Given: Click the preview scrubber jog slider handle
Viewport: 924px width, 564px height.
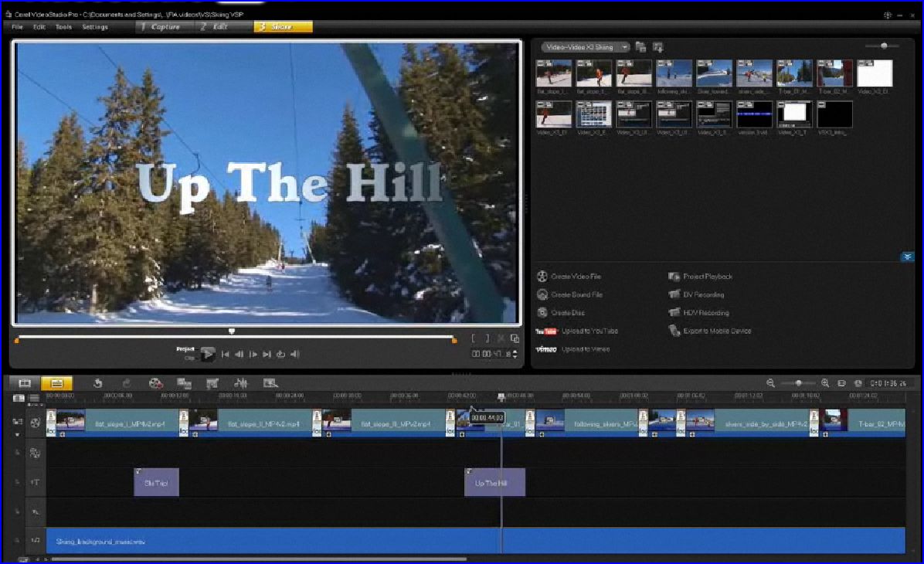Looking at the screenshot, I should (x=232, y=331).
